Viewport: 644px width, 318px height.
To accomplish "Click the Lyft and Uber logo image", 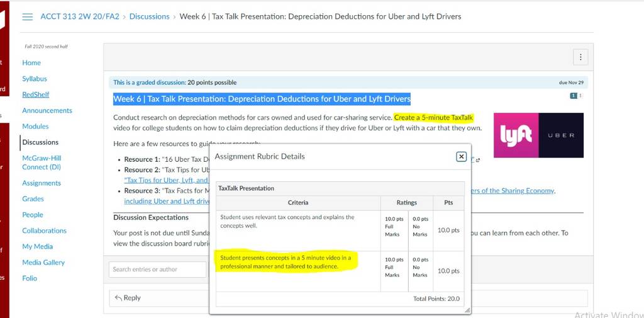I will [x=538, y=135].
